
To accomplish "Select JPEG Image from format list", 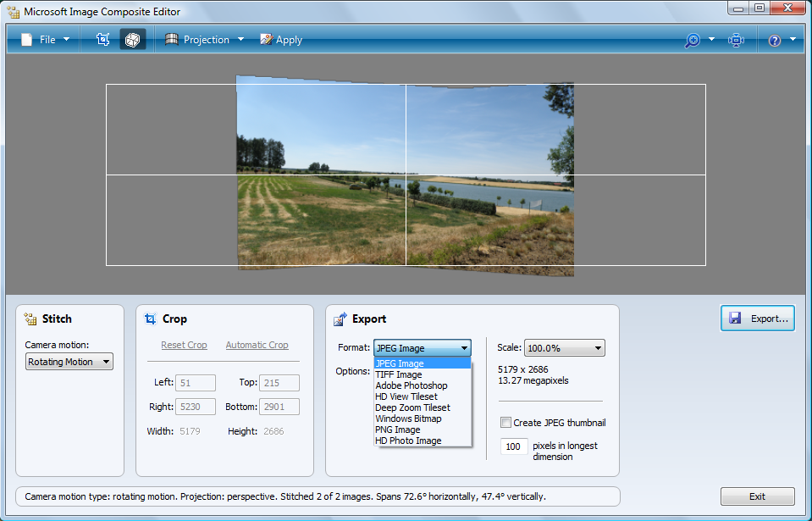I will pyautogui.click(x=422, y=363).
